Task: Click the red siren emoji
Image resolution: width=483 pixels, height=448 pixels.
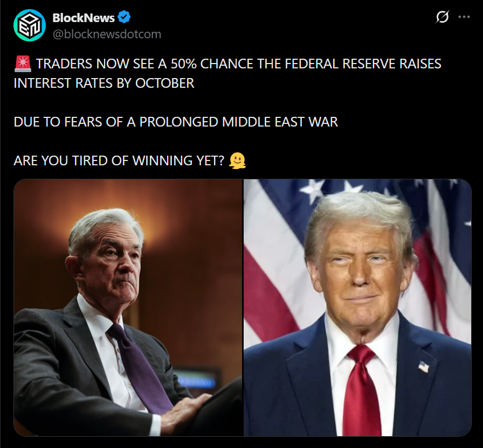Action: click(x=23, y=64)
